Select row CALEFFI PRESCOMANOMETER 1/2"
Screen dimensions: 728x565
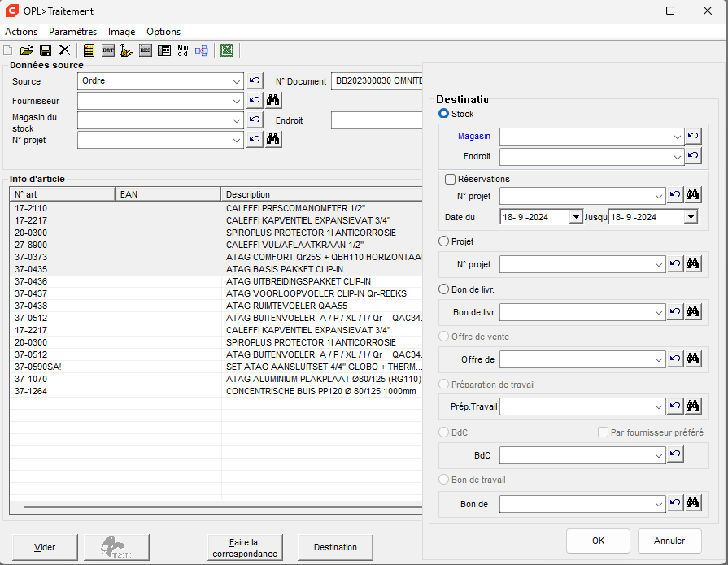[x=216, y=208]
